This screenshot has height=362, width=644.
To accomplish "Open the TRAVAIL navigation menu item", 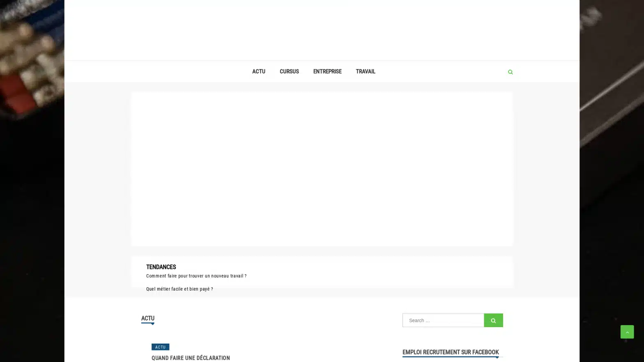I will [x=365, y=71].
